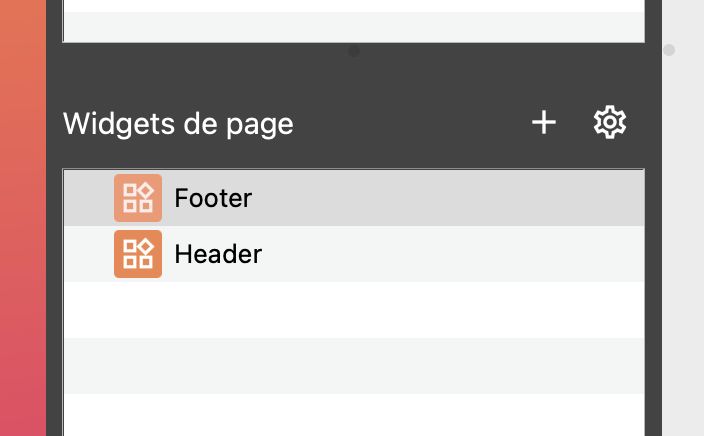
Task: Open the Widgets de page gear settings
Action: [609, 123]
